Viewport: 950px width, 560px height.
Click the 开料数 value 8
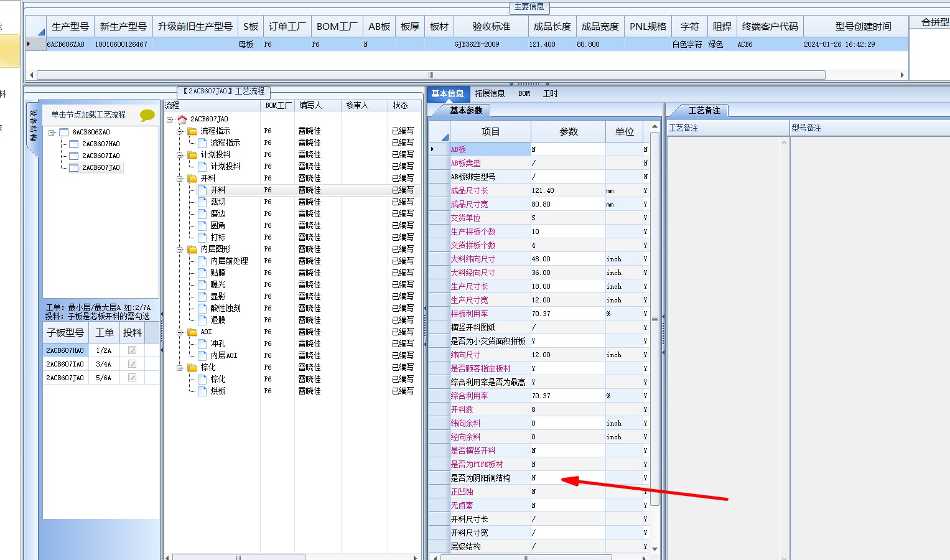click(x=568, y=409)
